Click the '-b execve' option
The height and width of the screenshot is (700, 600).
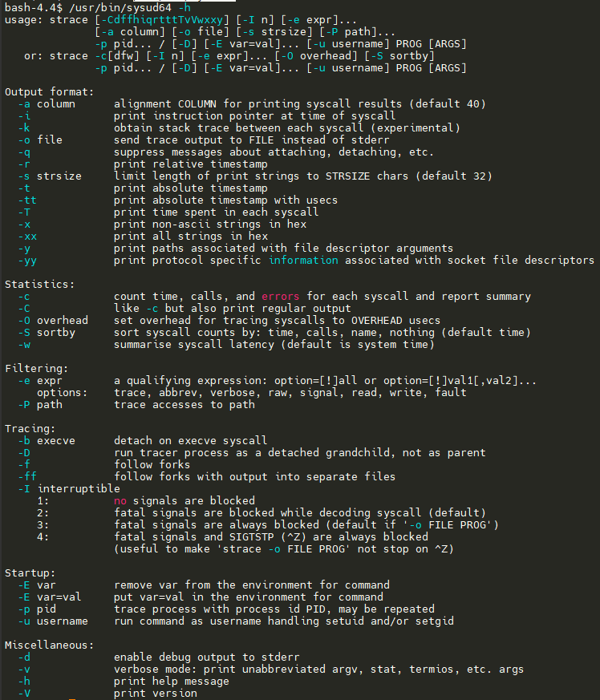[x=47, y=441]
